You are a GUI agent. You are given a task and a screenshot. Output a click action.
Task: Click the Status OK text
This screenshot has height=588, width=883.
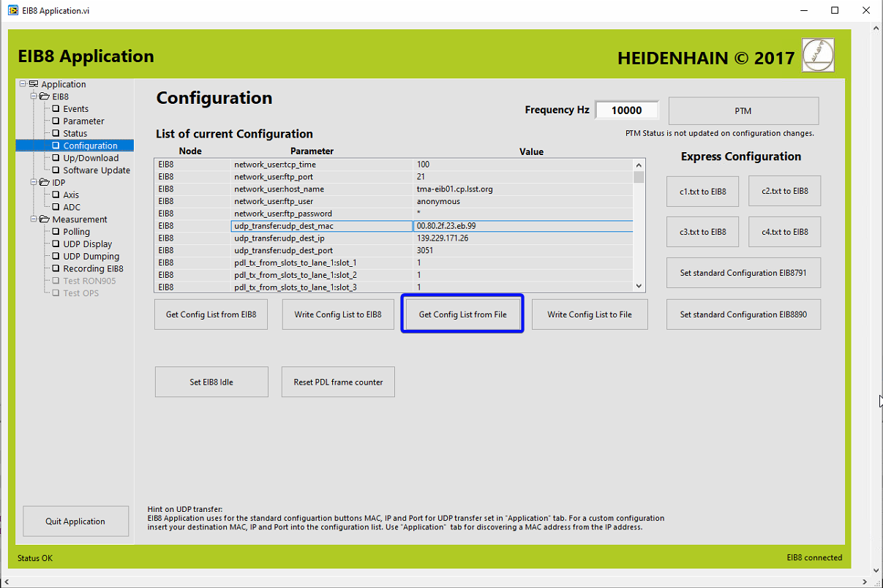coord(35,558)
